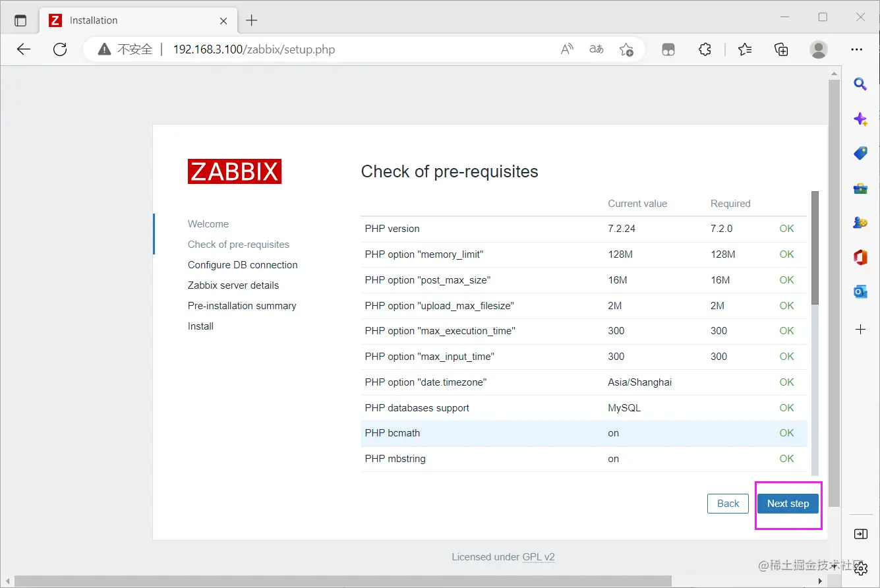Select Welcome in the setup steps
Viewport: 880px width, 588px height.
[x=208, y=224]
